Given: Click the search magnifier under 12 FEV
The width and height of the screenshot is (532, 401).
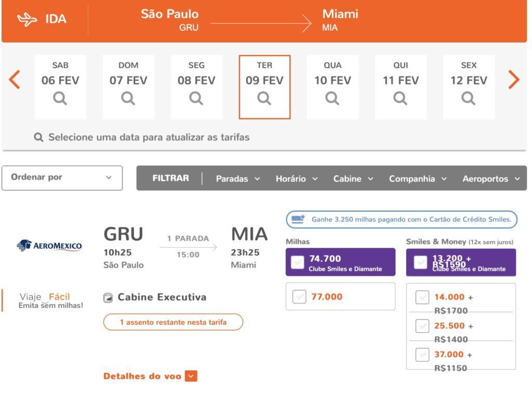Looking at the screenshot, I should tap(468, 98).
